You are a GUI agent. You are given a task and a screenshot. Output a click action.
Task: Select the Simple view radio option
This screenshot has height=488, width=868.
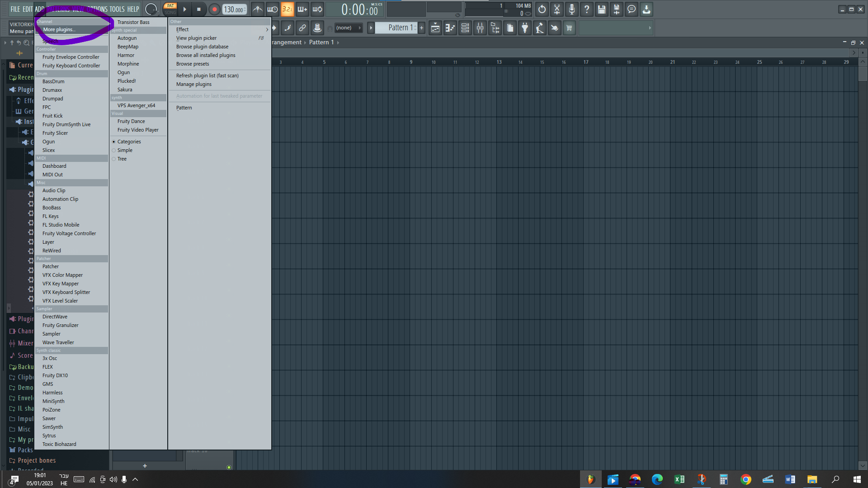point(138,150)
